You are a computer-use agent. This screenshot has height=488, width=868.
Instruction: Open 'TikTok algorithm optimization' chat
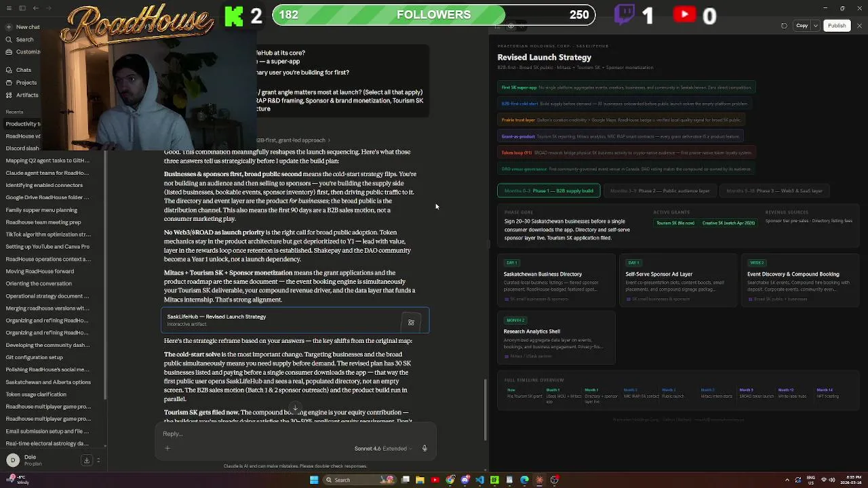(x=47, y=235)
